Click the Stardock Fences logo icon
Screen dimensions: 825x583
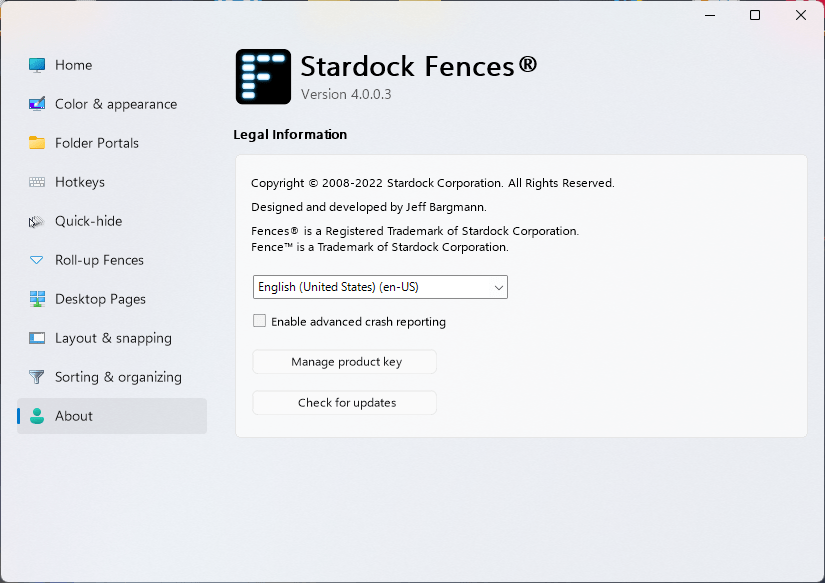[263, 77]
